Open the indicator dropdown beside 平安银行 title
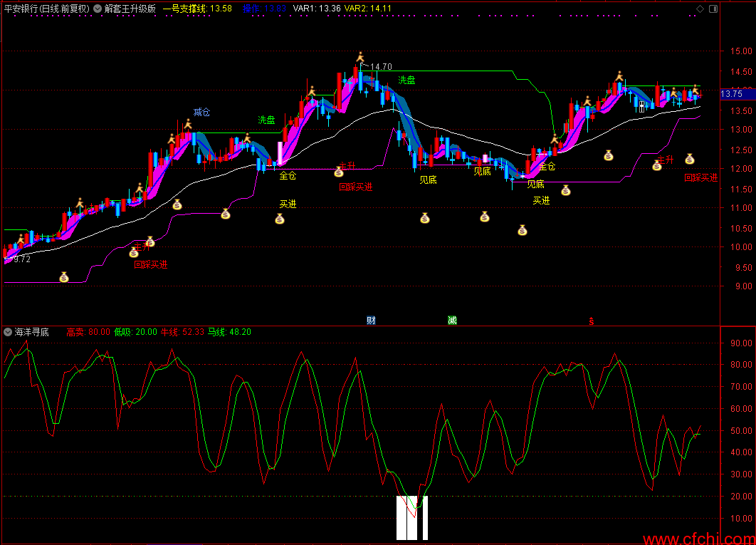756x545 pixels. coord(98,9)
